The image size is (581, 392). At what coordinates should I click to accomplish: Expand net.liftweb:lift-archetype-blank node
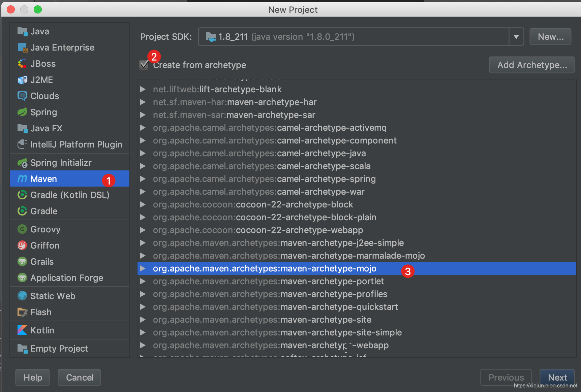point(143,89)
